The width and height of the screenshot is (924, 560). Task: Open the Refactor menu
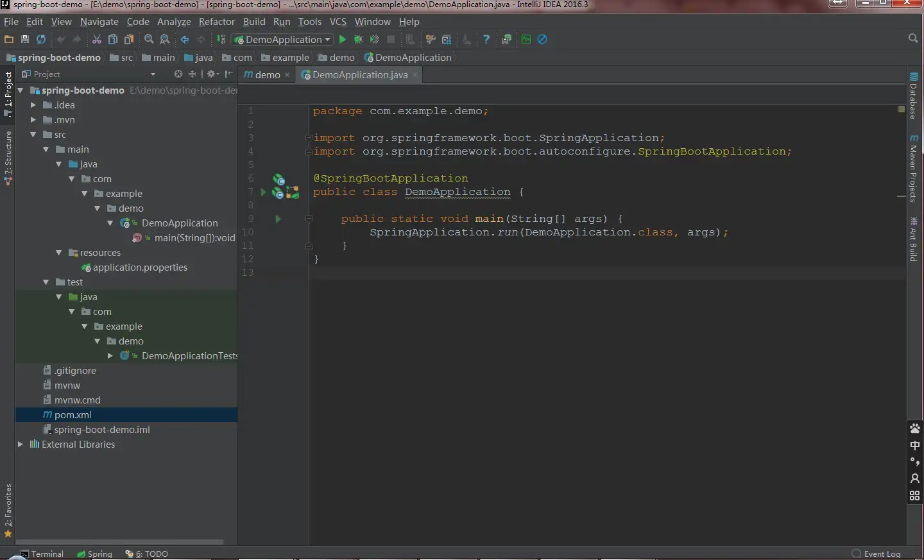pos(216,22)
